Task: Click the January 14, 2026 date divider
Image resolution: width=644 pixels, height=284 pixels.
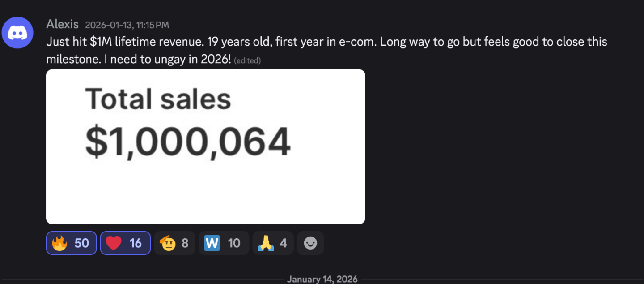Action: 322,279
